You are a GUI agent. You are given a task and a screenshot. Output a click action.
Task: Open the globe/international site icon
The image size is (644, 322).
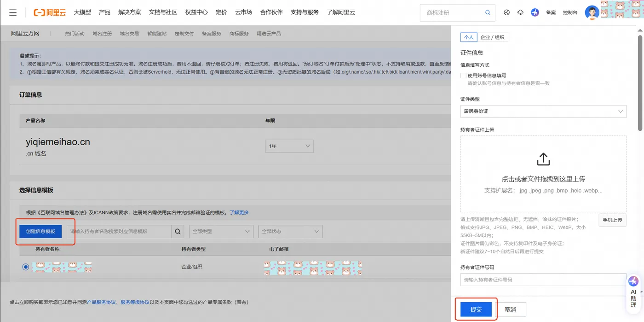click(507, 12)
